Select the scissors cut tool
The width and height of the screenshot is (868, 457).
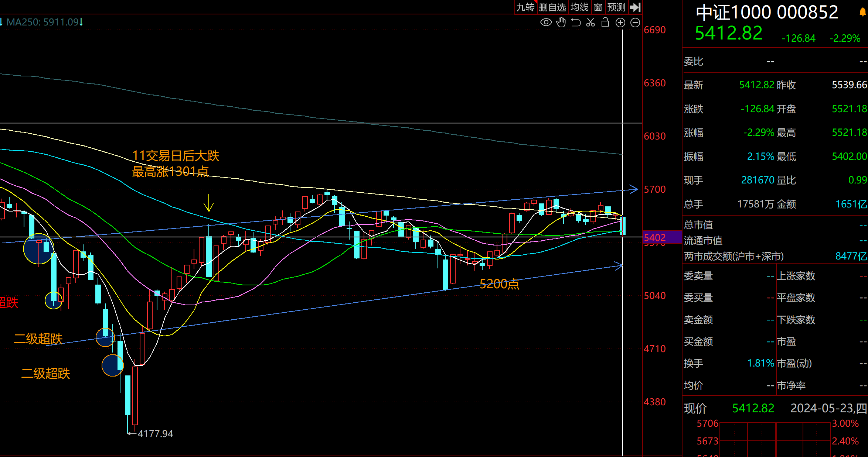point(590,23)
